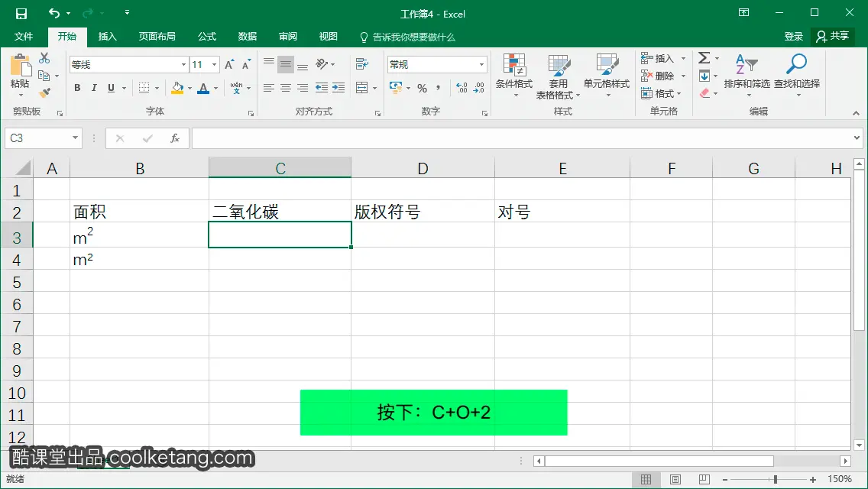
Task: Align text right
Action: [x=303, y=88]
